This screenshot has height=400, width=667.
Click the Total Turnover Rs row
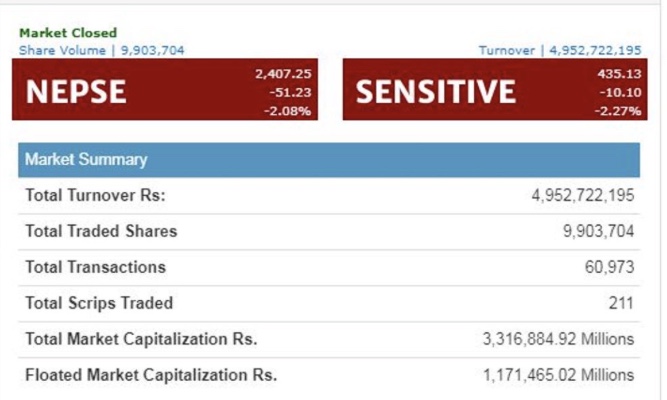(x=329, y=196)
